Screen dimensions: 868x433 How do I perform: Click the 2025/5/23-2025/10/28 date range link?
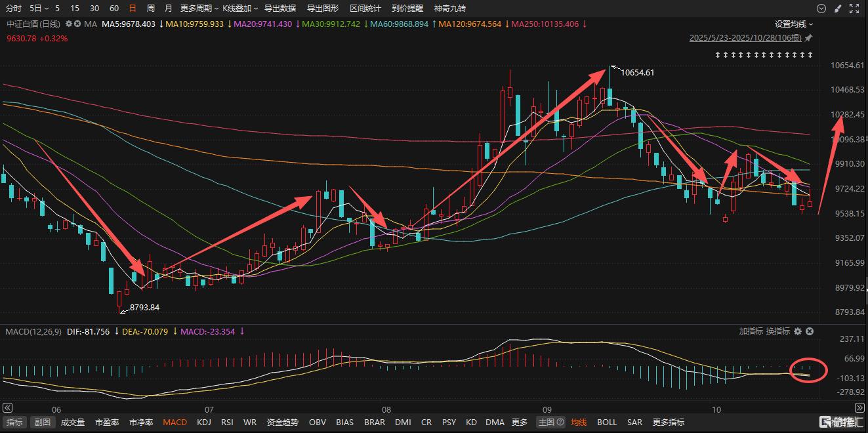coord(745,38)
